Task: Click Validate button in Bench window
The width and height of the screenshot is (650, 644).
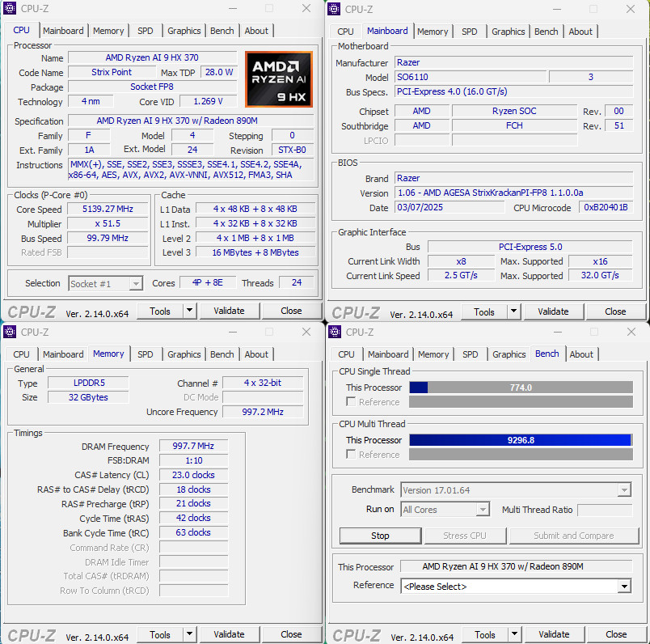Action: (554, 634)
